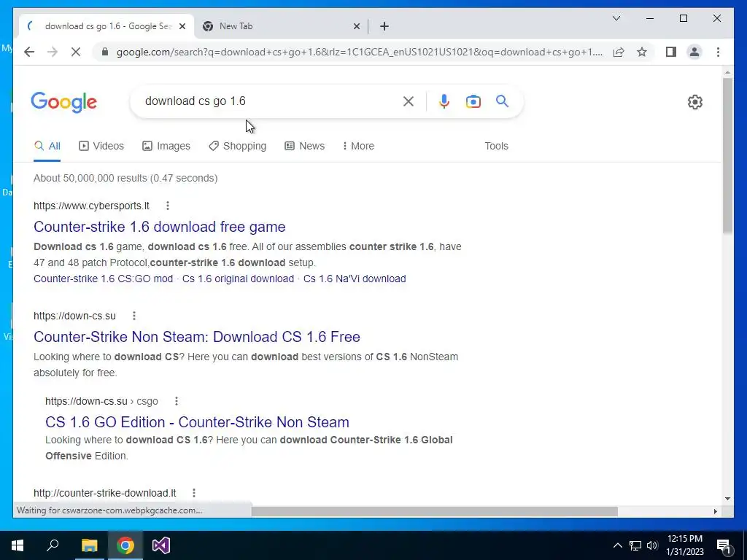
Task: Open Cs 1.6 Na'Vi download sitelink
Action: pyautogui.click(x=355, y=279)
